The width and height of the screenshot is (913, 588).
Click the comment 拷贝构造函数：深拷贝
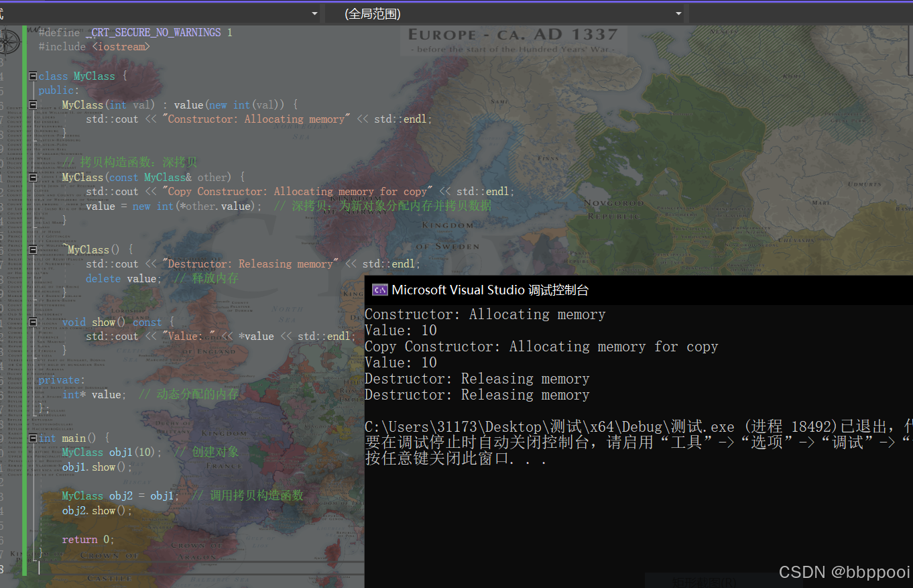tap(130, 163)
